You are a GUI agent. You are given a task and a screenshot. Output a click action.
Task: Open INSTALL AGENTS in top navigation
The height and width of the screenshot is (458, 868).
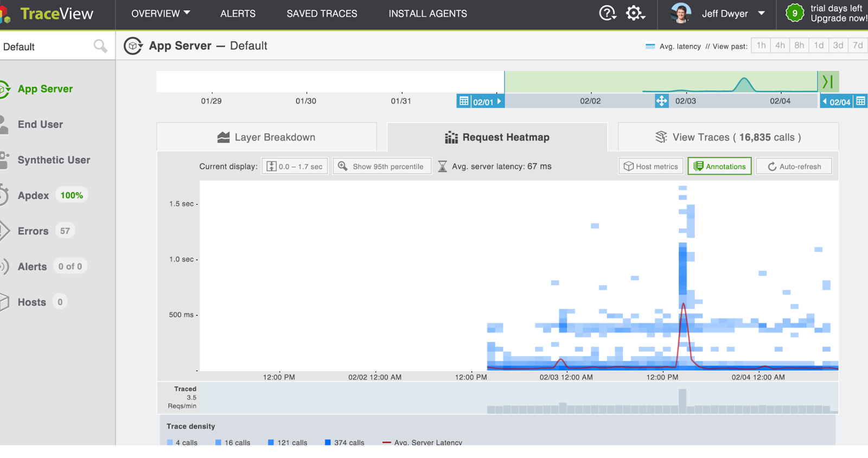pos(427,14)
